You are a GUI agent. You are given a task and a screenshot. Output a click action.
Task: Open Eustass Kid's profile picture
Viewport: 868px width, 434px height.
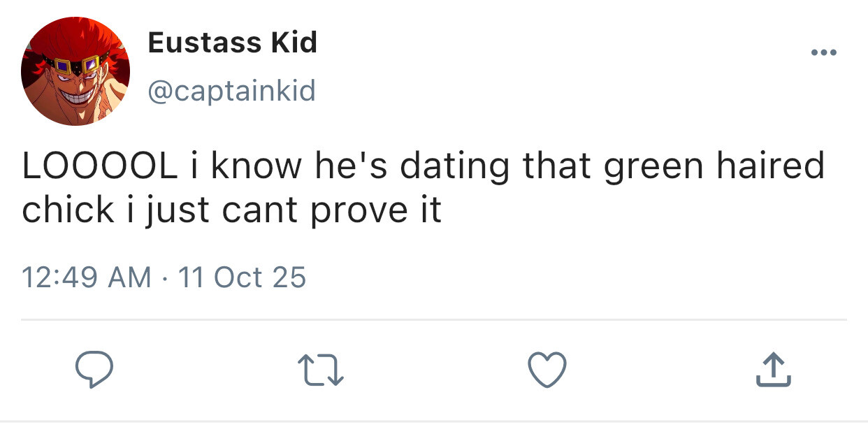[75, 71]
